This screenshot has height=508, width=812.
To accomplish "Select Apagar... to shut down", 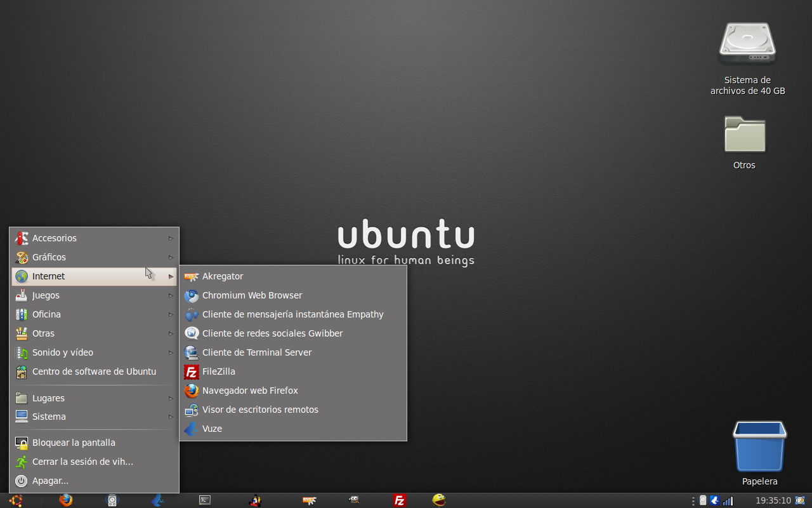I will click(94, 481).
